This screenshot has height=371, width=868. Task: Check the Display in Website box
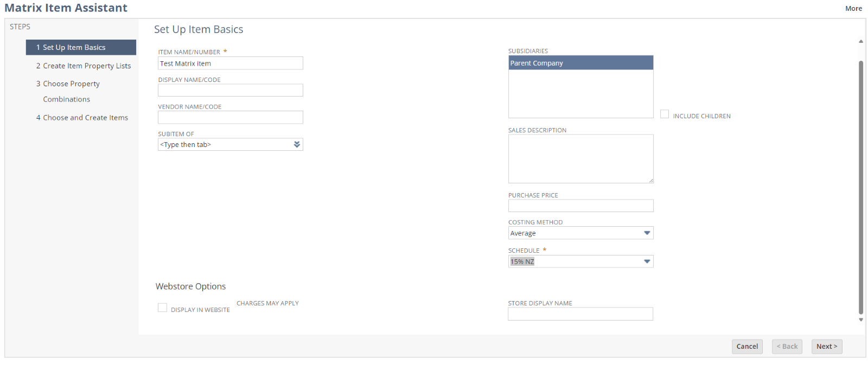coord(162,308)
